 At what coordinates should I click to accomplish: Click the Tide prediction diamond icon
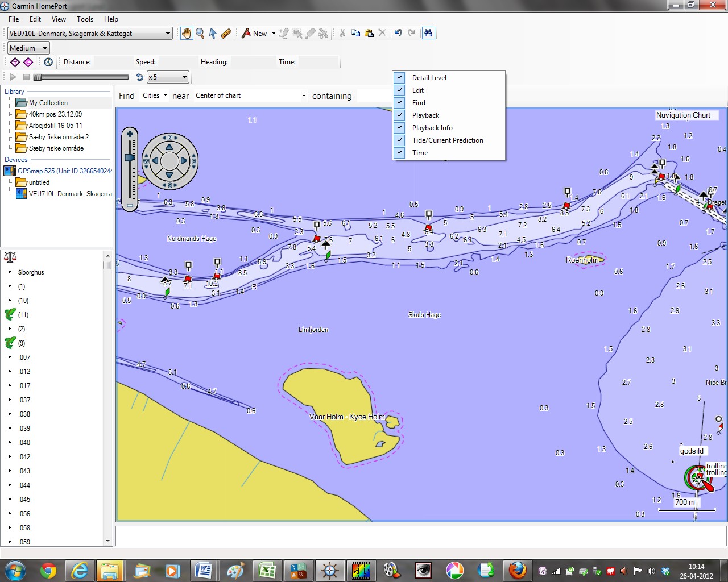point(15,62)
